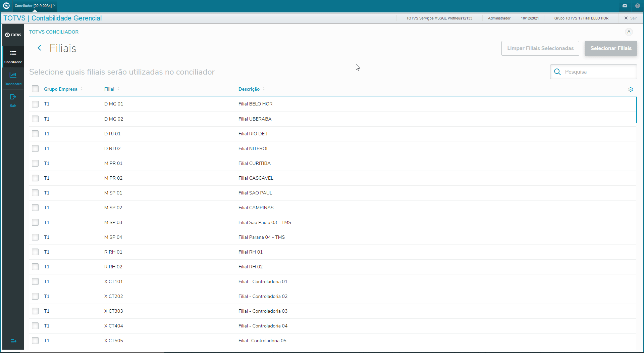The image size is (644, 353).
Task: Open the help question mark icon
Action: pyautogui.click(x=638, y=6)
